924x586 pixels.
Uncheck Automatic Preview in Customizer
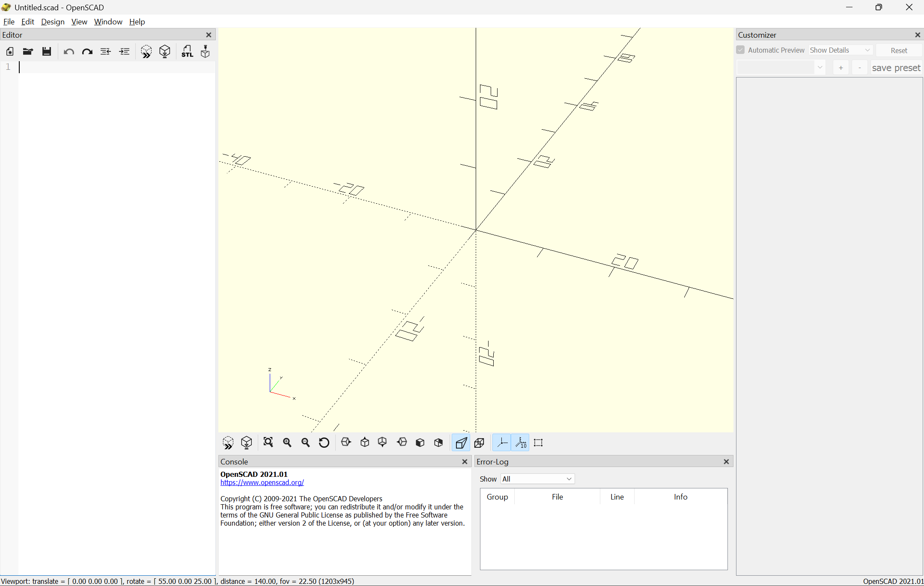(x=740, y=50)
